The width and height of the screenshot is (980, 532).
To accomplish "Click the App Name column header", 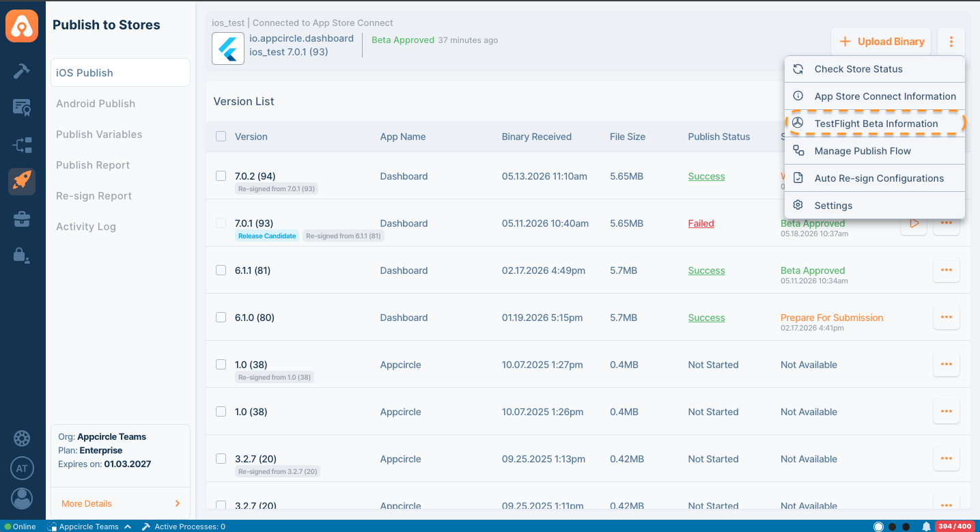I will click(x=403, y=137).
